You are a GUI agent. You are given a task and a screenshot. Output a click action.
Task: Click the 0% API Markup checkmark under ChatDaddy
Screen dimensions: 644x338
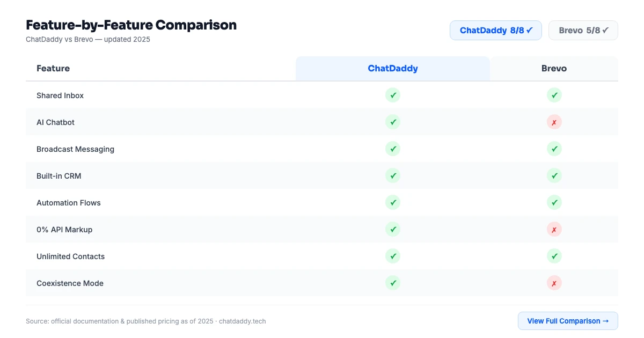pyautogui.click(x=392, y=229)
